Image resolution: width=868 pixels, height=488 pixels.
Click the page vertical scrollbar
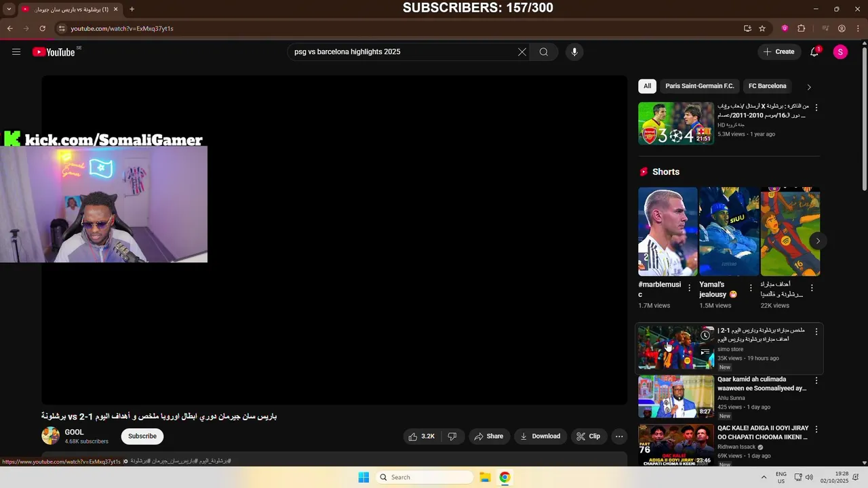pyautogui.click(x=864, y=117)
